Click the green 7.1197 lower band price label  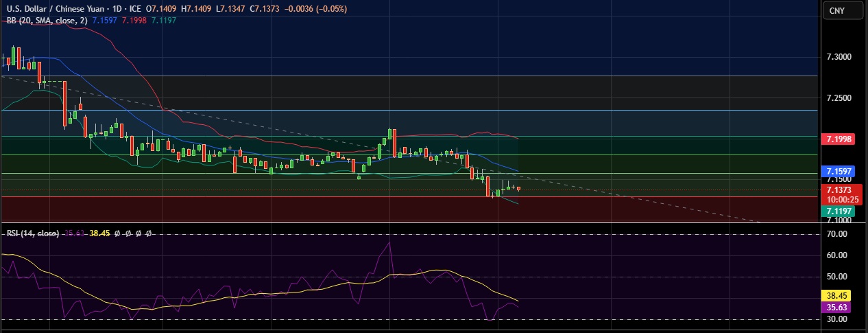(839, 211)
